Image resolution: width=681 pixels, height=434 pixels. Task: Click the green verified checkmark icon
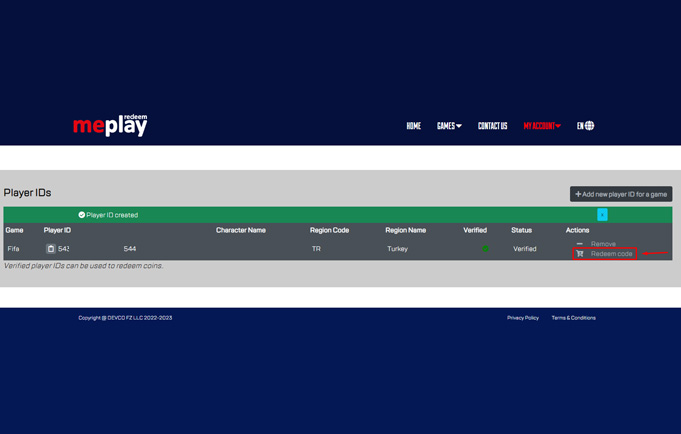coord(485,249)
